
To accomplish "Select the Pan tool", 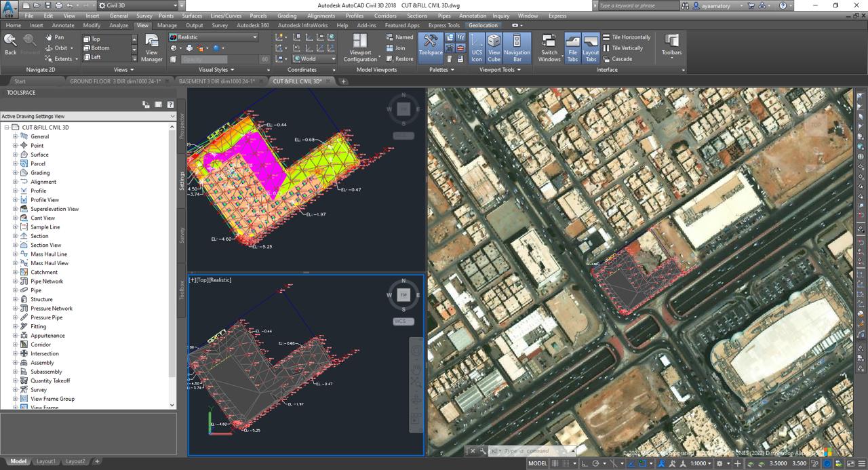I will coord(55,37).
